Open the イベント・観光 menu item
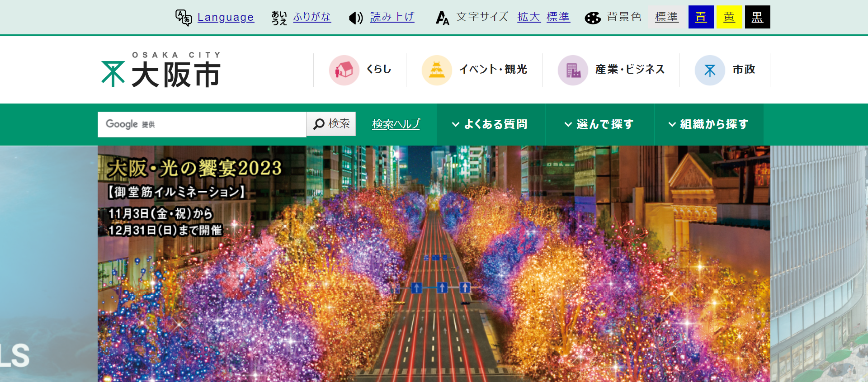This screenshot has width=868, height=382. (493, 69)
